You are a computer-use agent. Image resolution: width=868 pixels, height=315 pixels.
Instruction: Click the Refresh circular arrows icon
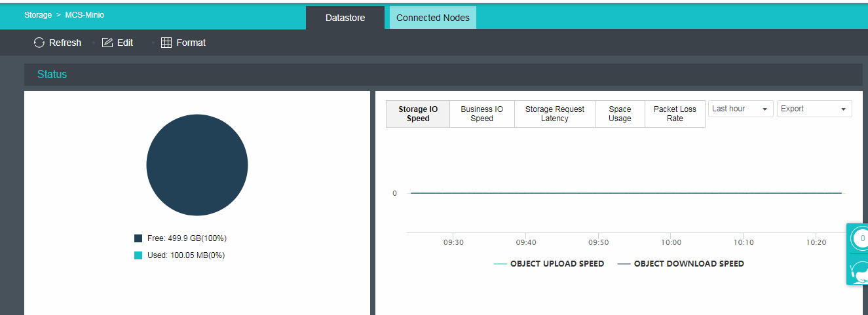click(x=39, y=43)
